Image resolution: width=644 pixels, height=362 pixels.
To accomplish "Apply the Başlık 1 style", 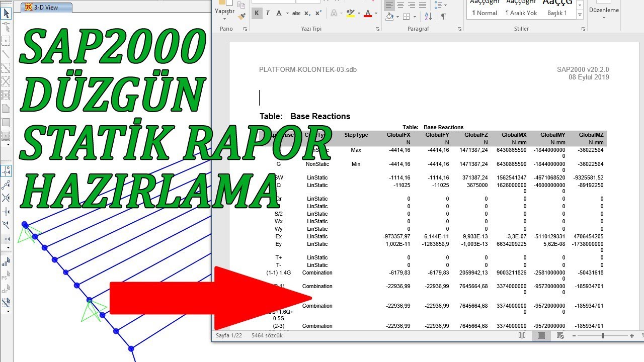I will [557, 8].
